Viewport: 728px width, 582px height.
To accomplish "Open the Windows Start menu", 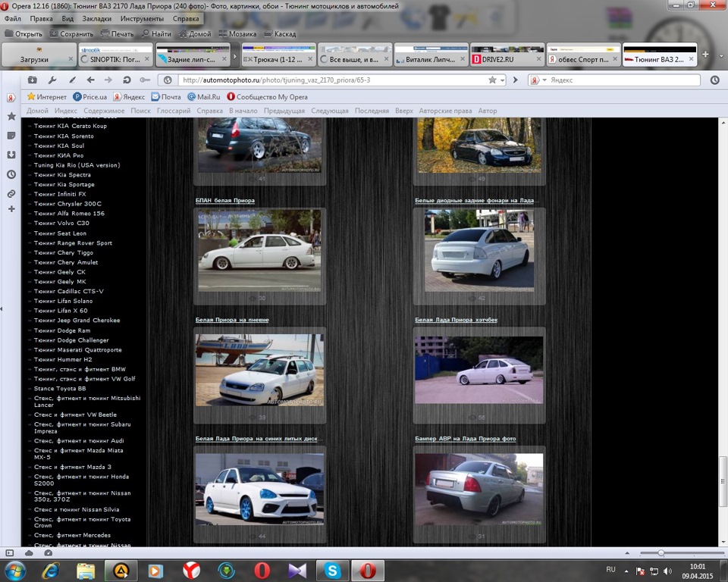I will (x=14, y=571).
